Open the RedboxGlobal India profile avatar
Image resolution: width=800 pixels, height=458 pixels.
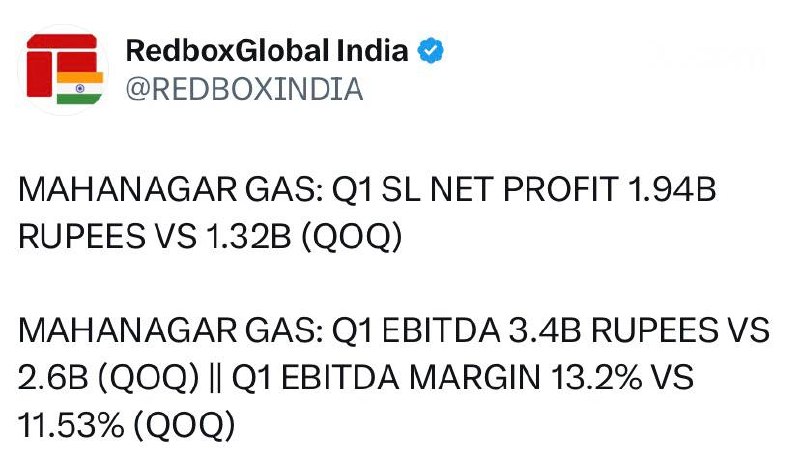pyautogui.click(x=63, y=69)
